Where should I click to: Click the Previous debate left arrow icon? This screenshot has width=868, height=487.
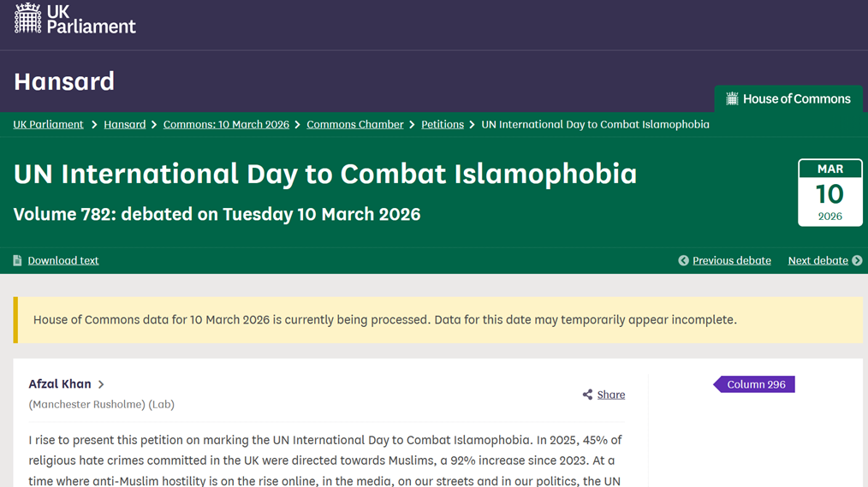[683, 260]
